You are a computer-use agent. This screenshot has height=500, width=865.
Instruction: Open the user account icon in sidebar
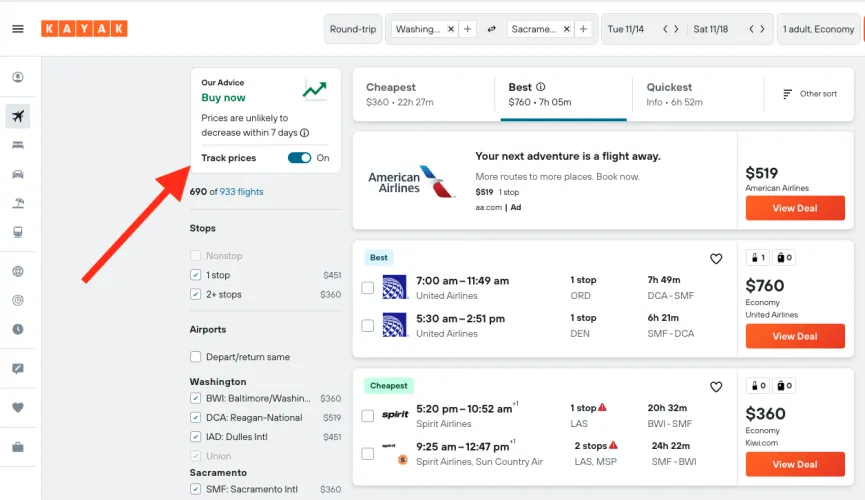coord(17,77)
